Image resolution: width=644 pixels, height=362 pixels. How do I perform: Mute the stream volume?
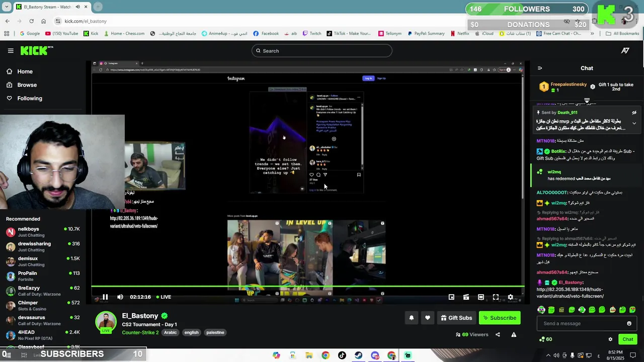click(120, 297)
